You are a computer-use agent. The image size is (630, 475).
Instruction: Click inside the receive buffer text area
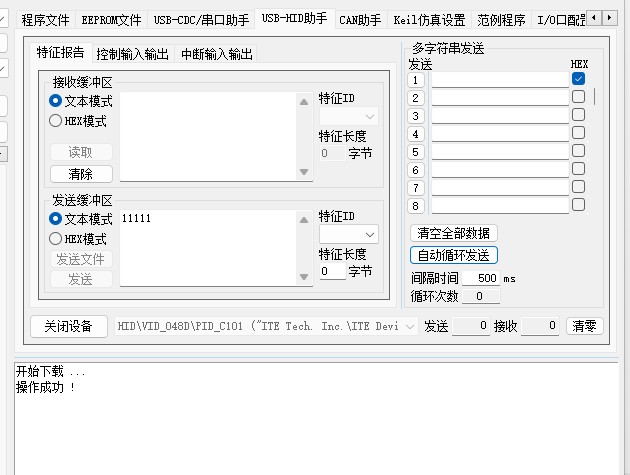click(208, 137)
